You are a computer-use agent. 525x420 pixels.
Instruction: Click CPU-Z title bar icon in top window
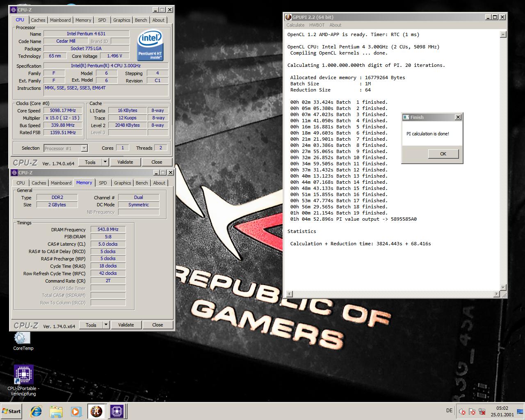pyautogui.click(x=14, y=9)
